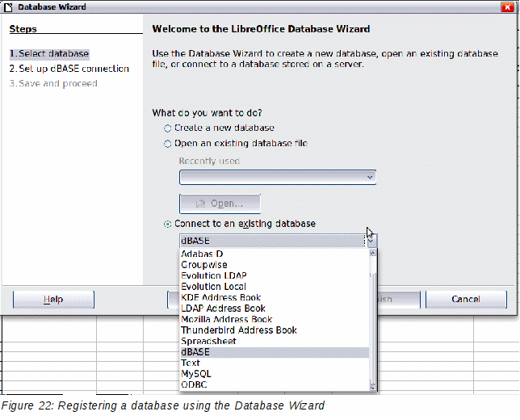The height and width of the screenshot is (420, 520).
Task: Choose Evolution LDAP from the list
Action: pos(275,275)
